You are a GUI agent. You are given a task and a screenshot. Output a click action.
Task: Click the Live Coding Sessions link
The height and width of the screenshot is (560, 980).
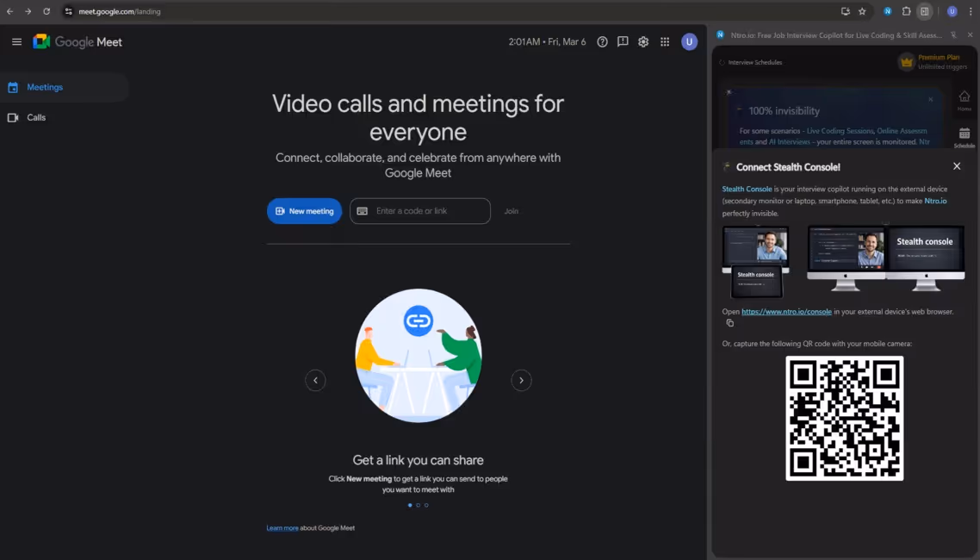(840, 131)
